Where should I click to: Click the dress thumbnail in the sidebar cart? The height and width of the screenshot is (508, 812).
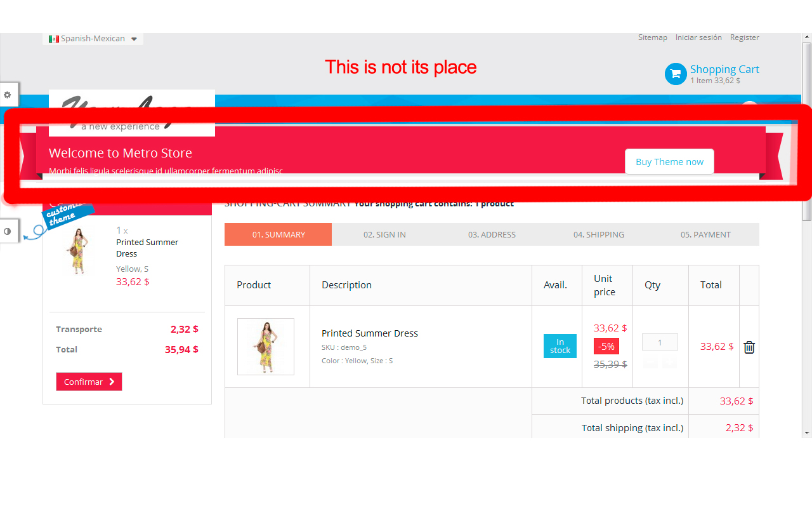79,251
